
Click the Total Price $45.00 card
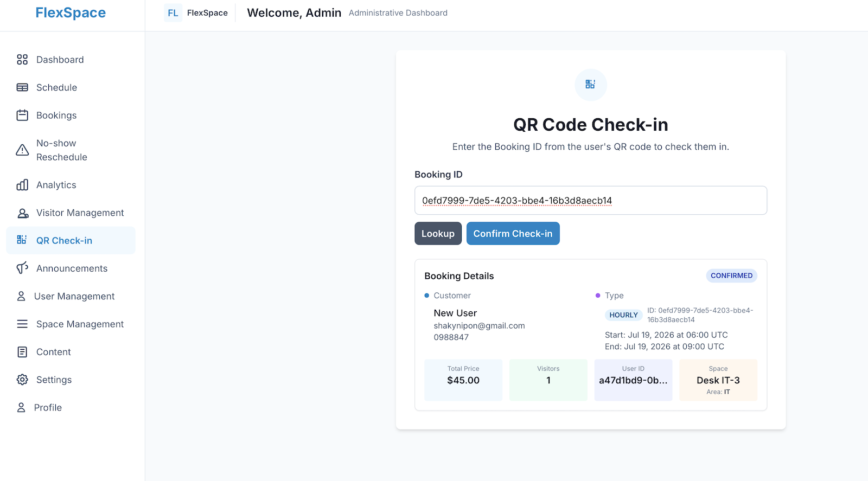tap(463, 380)
